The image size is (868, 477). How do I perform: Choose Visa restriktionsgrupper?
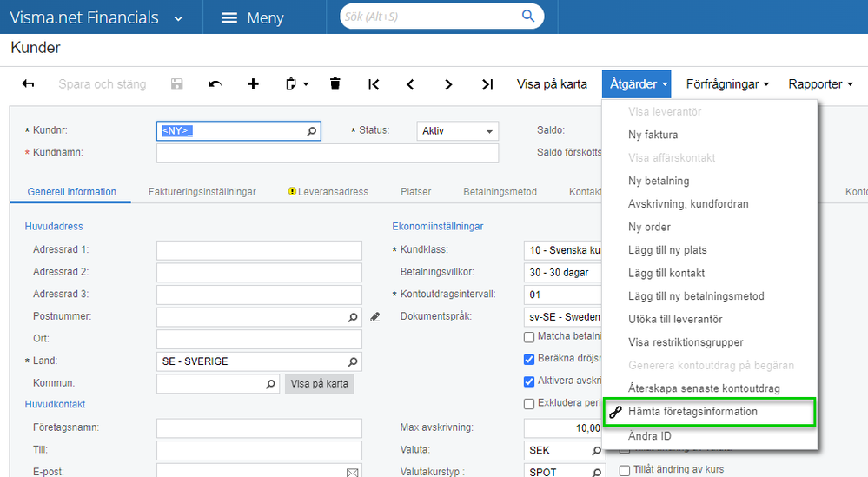[x=686, y=342]
